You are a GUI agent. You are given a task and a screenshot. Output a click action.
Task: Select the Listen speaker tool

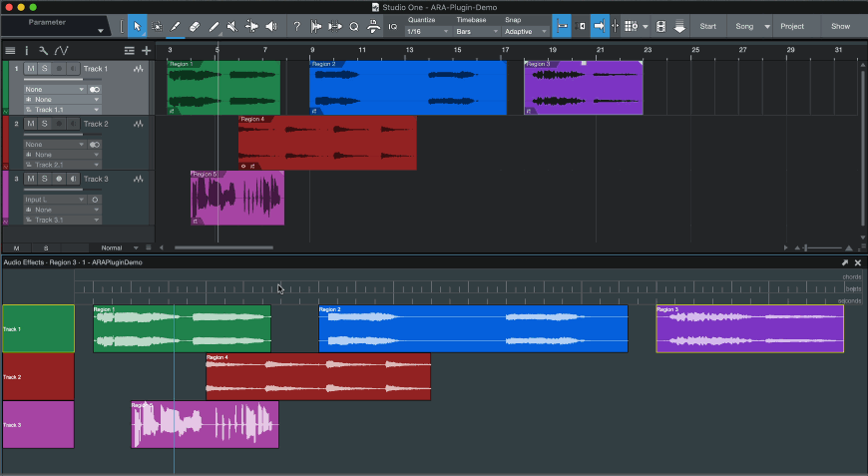[x=271, y=26]
